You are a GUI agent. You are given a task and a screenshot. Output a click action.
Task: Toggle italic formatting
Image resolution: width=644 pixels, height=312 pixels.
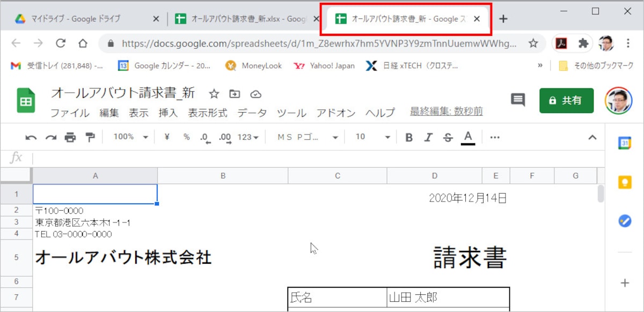428,137
